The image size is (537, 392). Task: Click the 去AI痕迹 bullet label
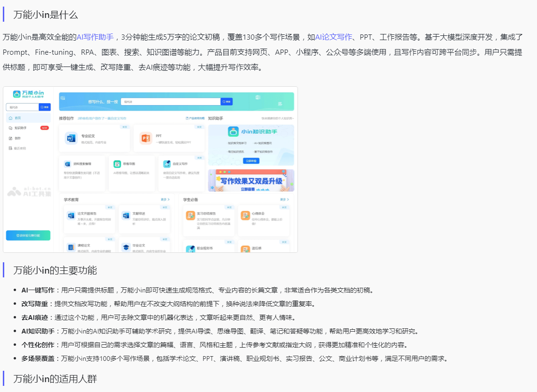[34, 317]
